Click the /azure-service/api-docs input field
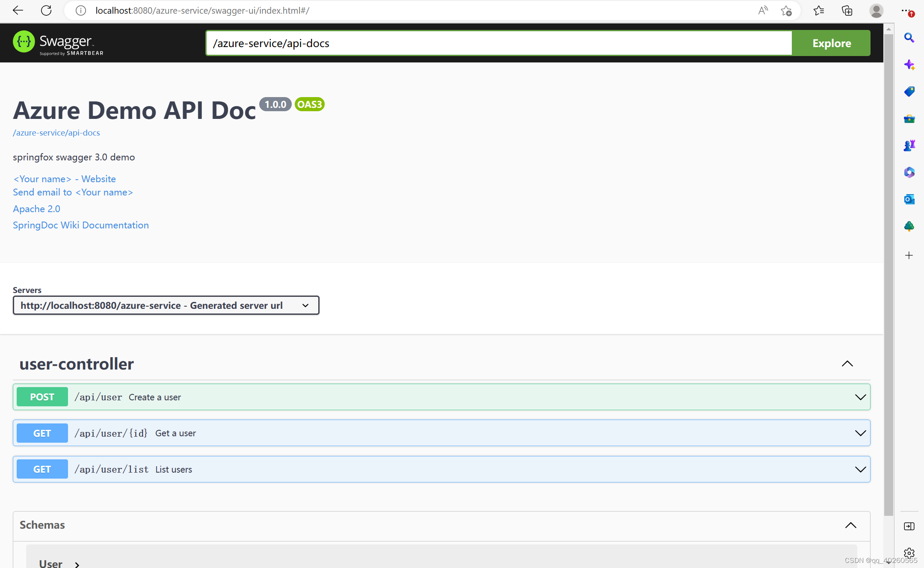 (498, 43)
